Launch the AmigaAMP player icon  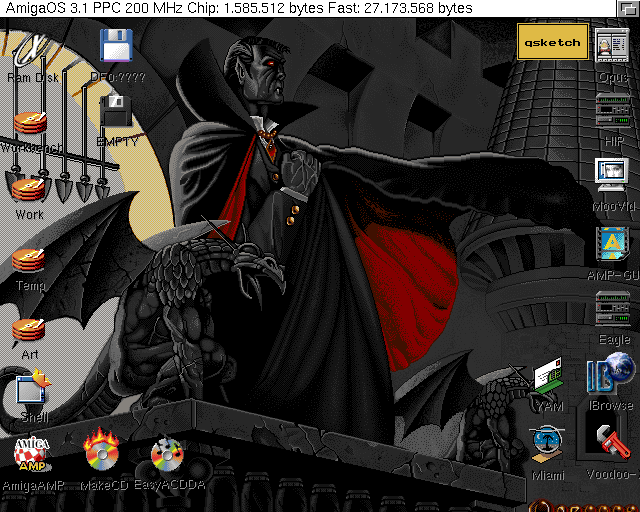[32, 454]
